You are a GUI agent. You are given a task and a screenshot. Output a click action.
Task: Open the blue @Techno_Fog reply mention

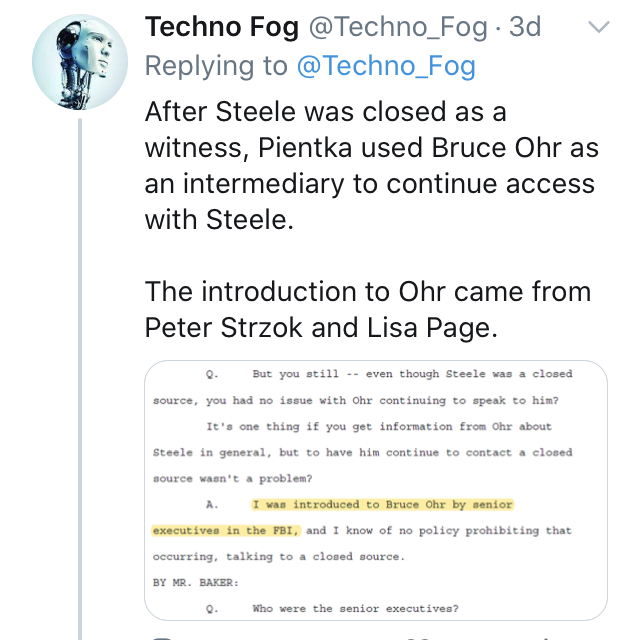[386, 66]
